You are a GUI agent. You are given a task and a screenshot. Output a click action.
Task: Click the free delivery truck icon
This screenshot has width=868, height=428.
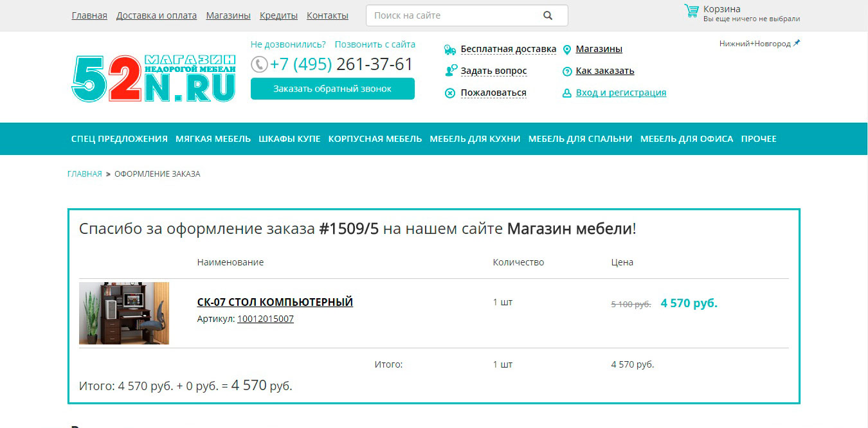pyautogui.click(x=450, y=49)
